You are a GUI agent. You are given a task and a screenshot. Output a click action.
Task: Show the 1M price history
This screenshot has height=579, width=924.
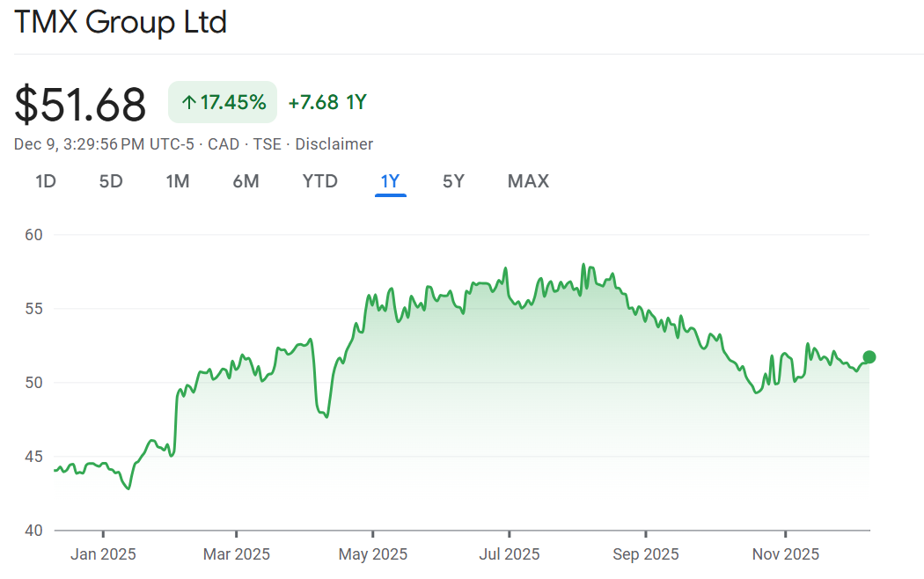tap(178, 181)
